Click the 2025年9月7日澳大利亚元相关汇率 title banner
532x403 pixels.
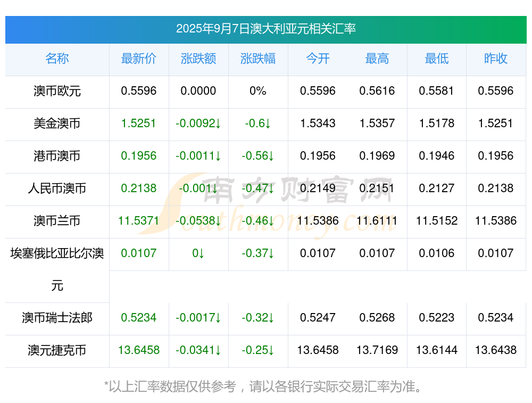pyautogui.click(x=265, y=29)
